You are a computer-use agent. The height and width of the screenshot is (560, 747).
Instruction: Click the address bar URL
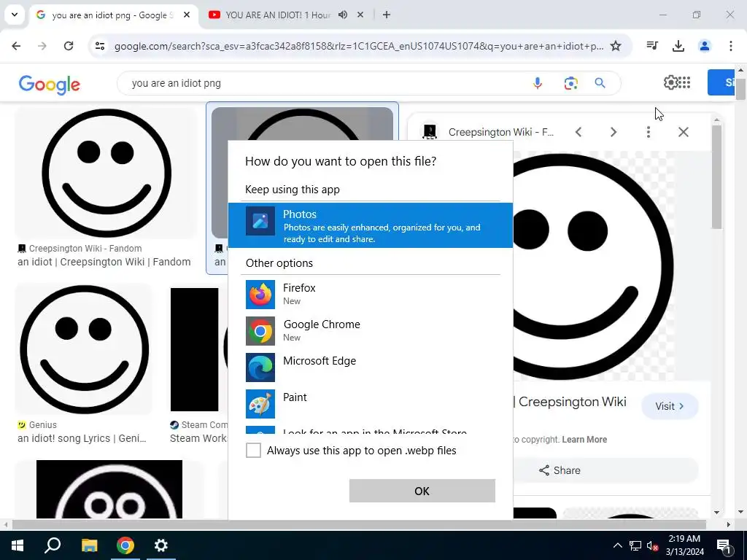tap(359, 46)
